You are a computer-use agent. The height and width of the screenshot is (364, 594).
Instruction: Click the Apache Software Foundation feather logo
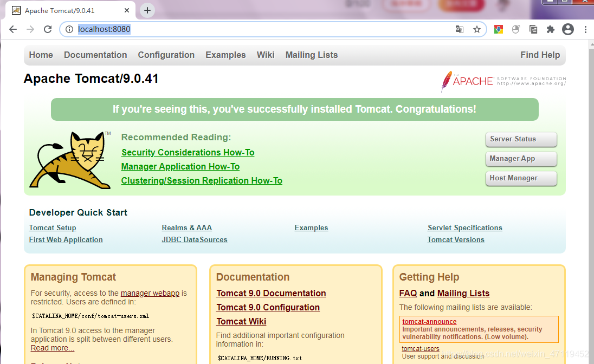click(503, 81)
